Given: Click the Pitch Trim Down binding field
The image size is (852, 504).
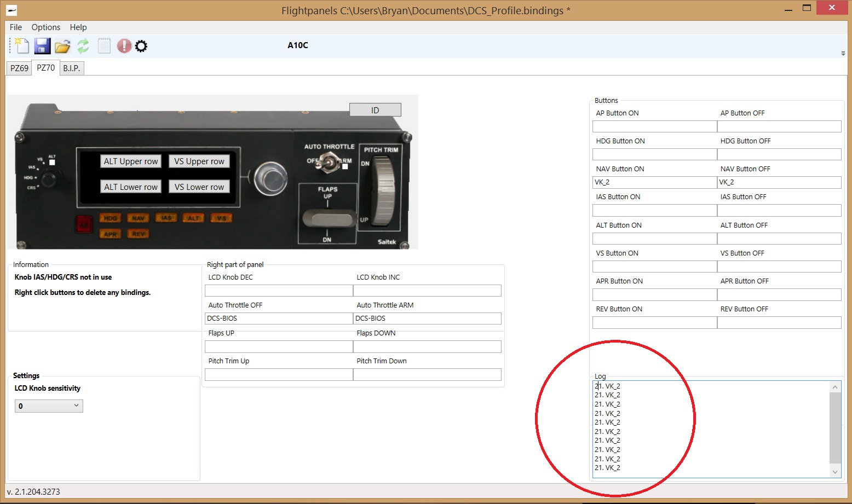Looking at the screenshot, I should click(x=427, y=374).
